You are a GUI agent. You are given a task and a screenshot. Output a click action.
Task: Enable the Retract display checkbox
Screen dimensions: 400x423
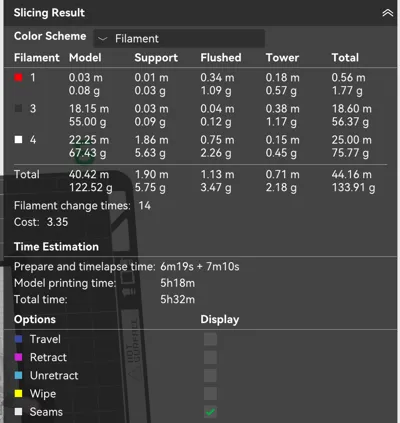(x=210, y=357)
